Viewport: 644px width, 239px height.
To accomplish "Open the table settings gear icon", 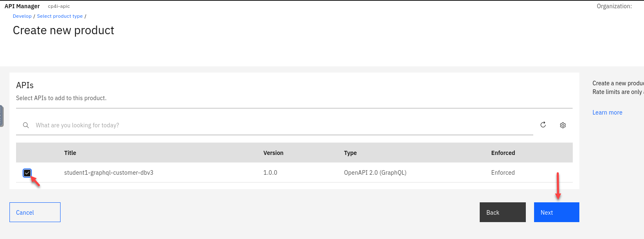I will tap(563, 125).
